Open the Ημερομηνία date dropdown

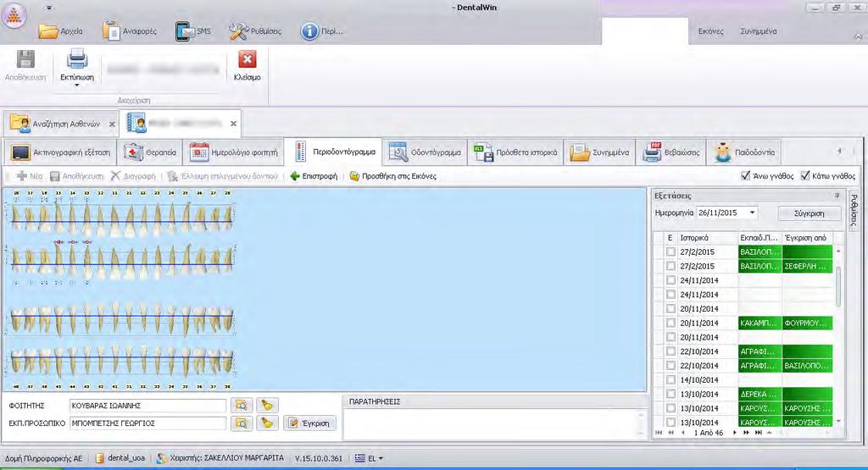753,213
